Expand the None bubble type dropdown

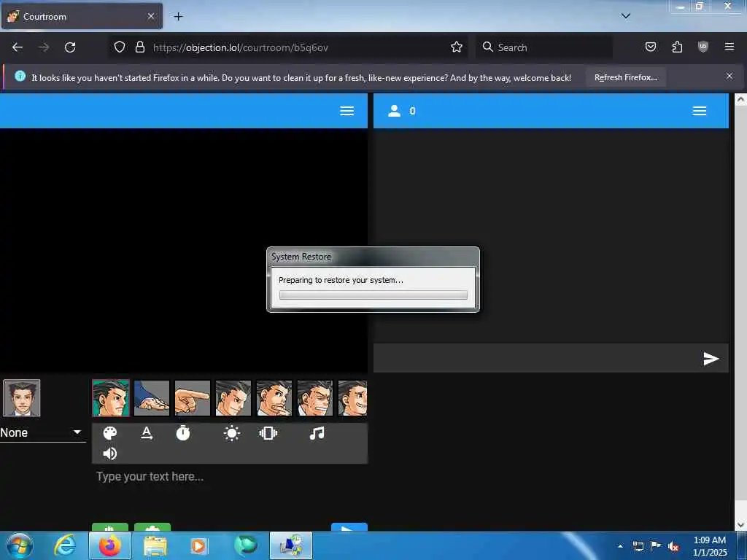click(42, 433)
